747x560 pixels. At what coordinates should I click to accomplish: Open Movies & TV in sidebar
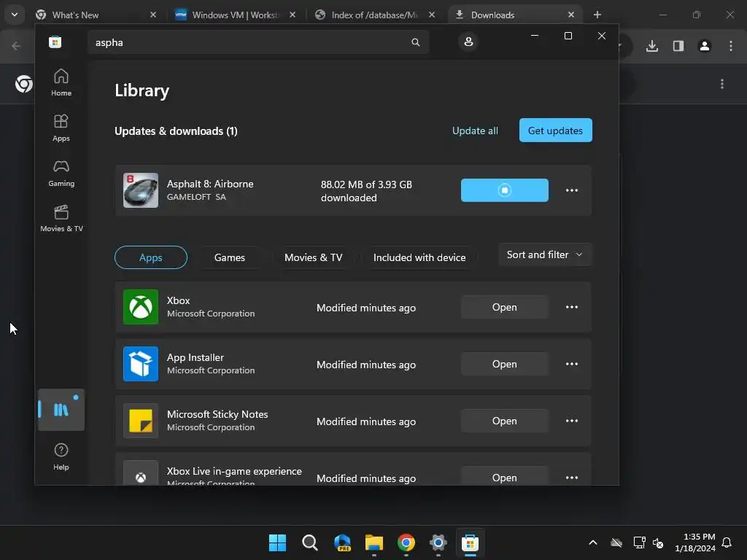click(x=61, y=218)
